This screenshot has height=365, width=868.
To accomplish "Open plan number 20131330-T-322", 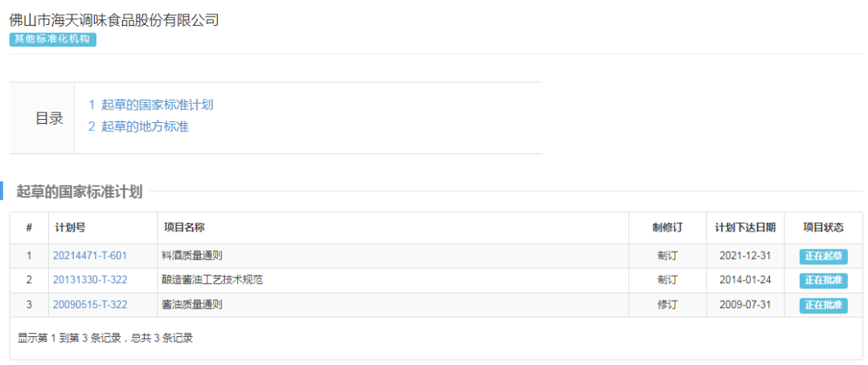I will pos(90,280).
